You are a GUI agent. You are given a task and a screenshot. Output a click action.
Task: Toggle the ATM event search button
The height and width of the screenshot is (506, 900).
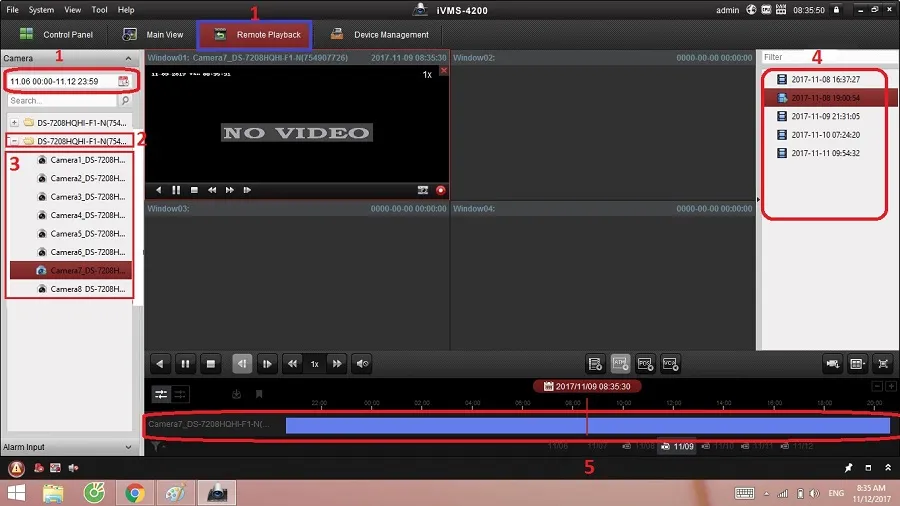click(620, 364)
